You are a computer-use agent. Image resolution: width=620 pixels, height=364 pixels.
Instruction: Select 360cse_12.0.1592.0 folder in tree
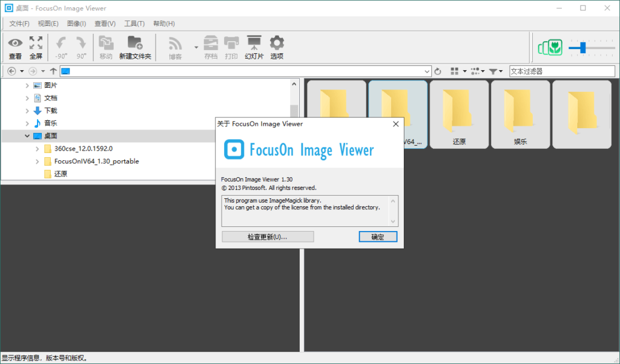click(84, 149)
